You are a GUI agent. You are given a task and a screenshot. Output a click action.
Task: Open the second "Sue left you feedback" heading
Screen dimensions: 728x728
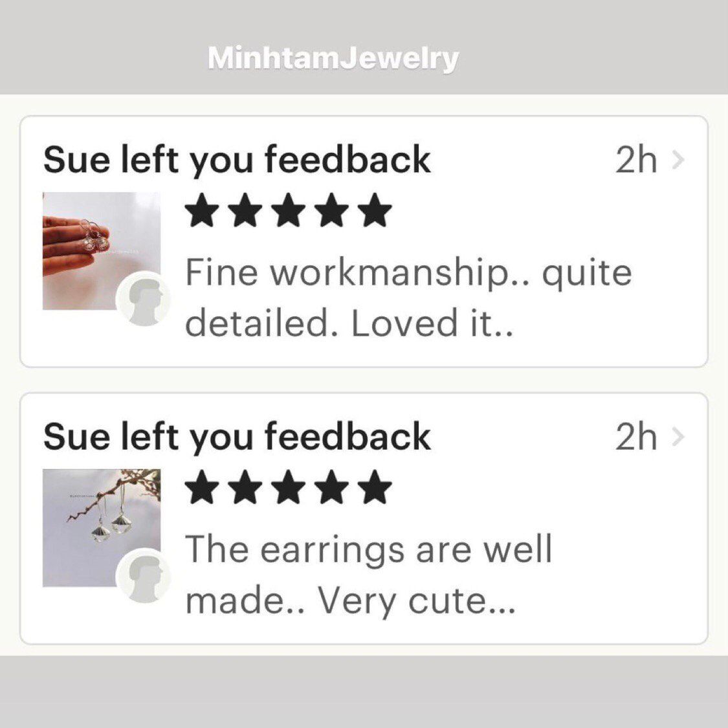coord(237,437)
